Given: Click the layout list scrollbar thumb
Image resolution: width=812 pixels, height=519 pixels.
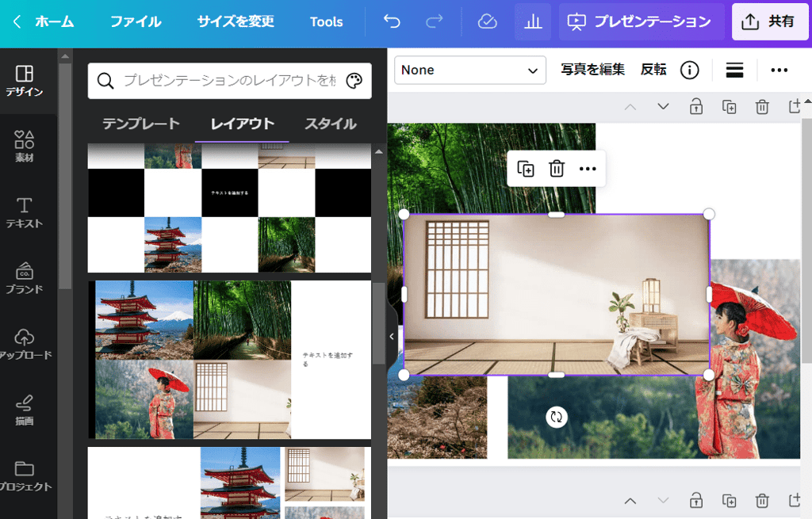Looking at the screenshot, I should (378, 323).
